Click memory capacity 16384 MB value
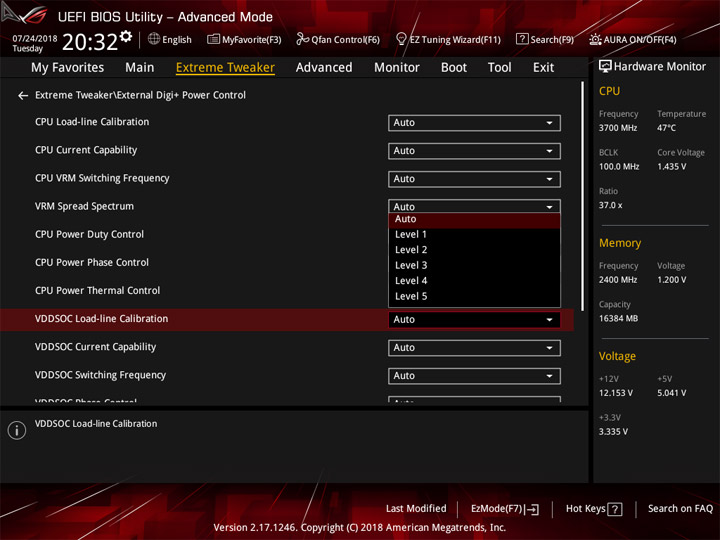Viewport: 720px width, 540px height. click(x=618, y=319)
